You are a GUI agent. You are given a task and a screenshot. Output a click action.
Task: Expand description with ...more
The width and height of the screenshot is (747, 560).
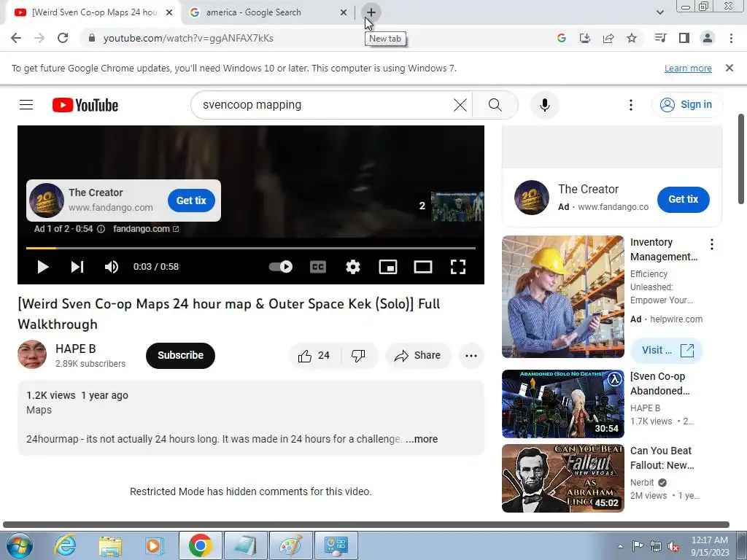click(x=422, y=439)
